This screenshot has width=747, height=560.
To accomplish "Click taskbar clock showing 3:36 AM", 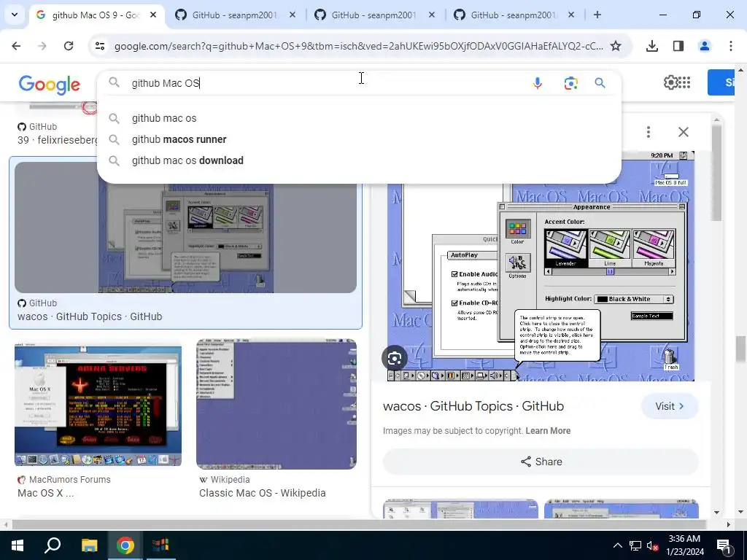I will 684,545.
